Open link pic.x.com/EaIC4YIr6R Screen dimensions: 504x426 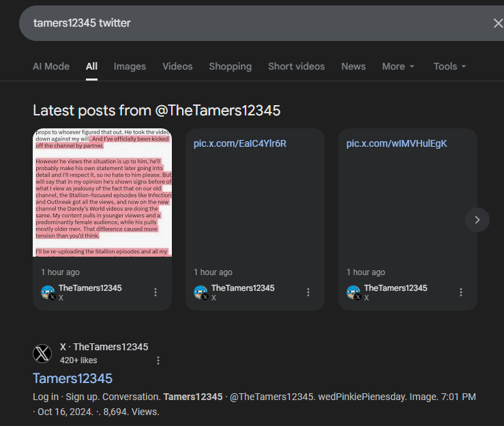(x=240, y=143)
